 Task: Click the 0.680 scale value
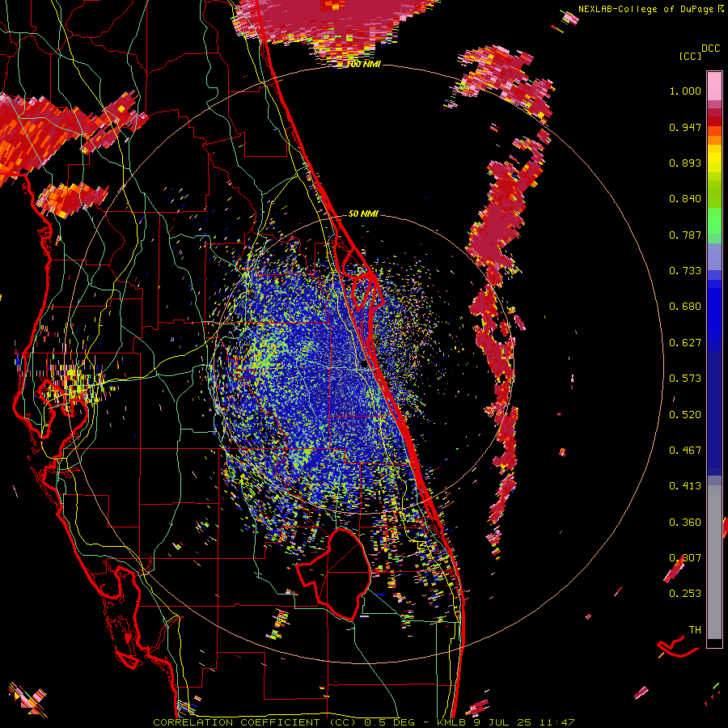point(685,307)
